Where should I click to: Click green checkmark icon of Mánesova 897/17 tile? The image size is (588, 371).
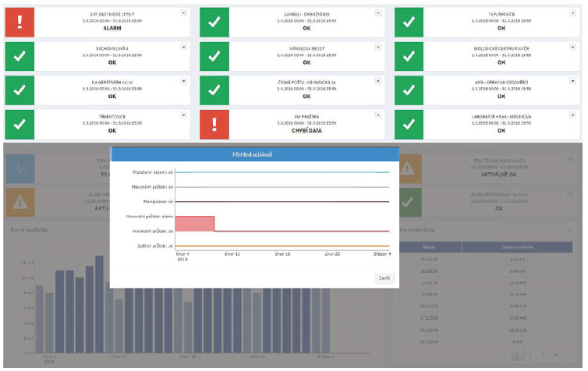[x=215, y=57]
